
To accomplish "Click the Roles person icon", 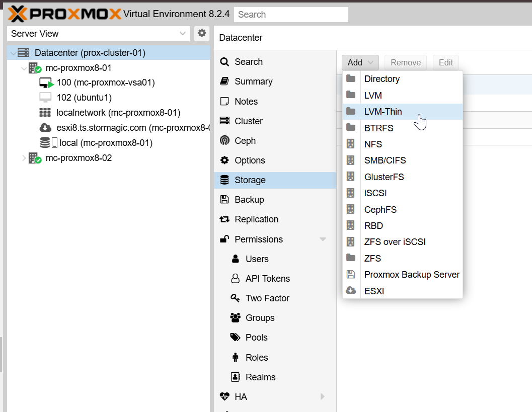I will (235, 357).
